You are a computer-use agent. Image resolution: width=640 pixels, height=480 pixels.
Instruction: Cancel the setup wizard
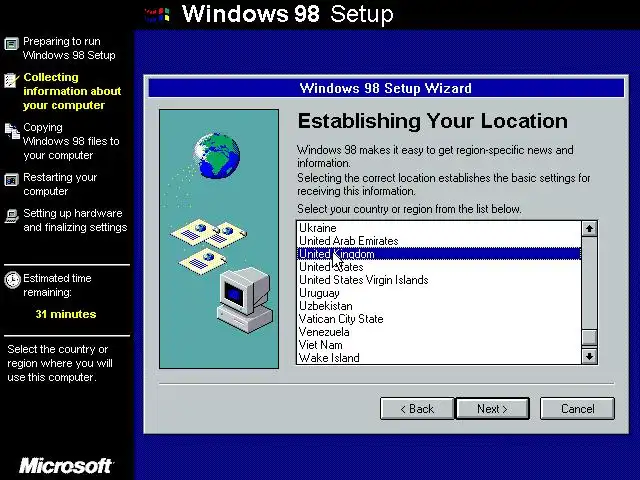click(577, 409)
